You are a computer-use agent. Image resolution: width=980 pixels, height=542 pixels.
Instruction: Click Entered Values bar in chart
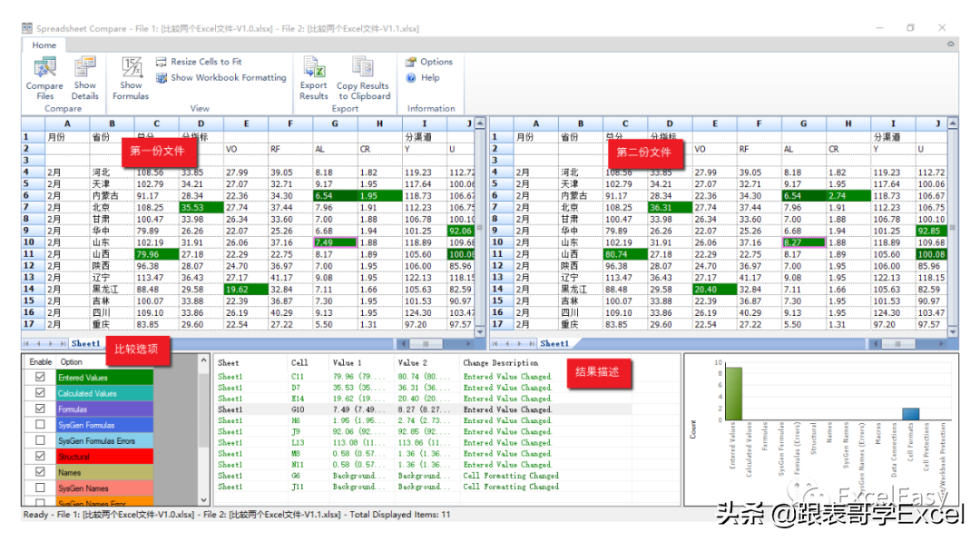pyautogui.click(x=734, y=393)
